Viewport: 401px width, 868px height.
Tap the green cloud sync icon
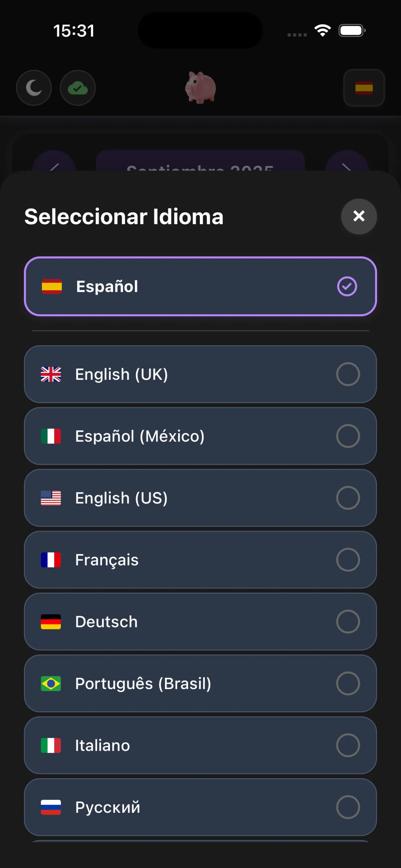point(78,88)
